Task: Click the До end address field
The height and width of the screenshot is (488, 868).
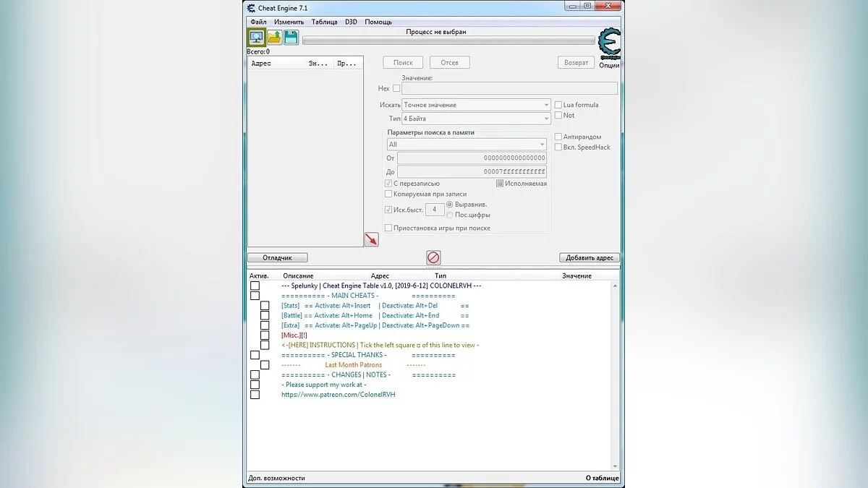Action: pyautogui.click(x=472, y=171)
